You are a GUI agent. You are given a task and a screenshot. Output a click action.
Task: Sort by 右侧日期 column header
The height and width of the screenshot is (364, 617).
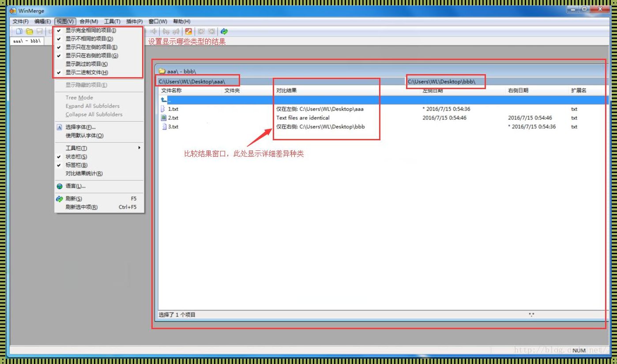click(x=537, y=90)
